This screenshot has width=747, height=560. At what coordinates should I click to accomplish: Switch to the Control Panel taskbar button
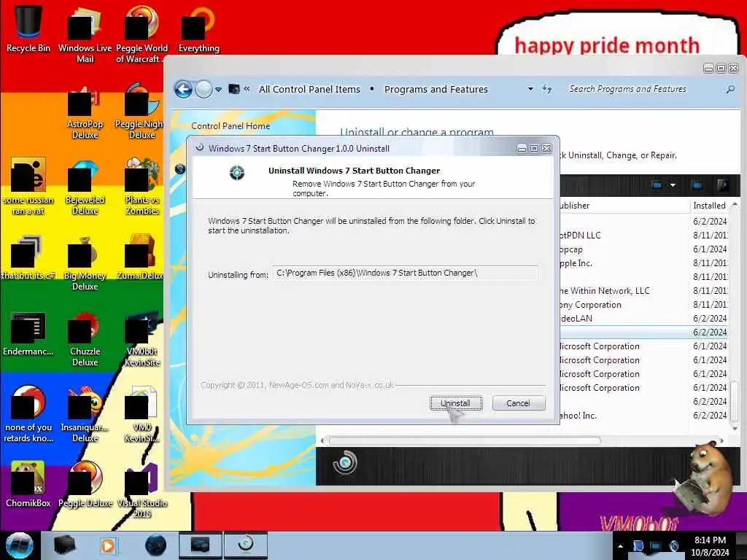(200, 545)
